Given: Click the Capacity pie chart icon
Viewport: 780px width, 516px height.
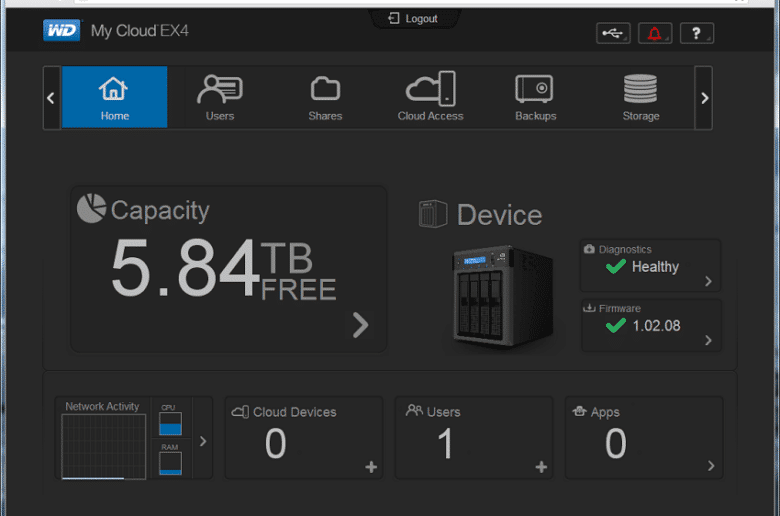Looking at the screenshot, I should point(92,208).
